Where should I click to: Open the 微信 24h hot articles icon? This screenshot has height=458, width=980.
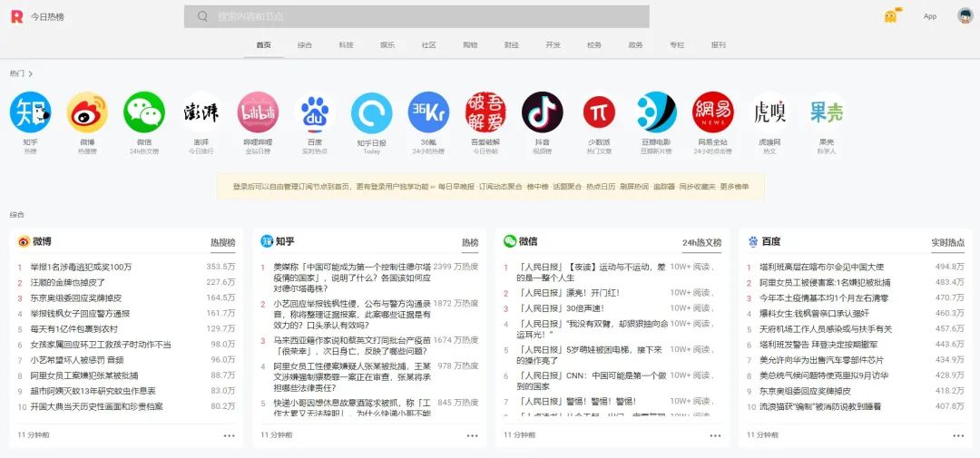pyautogui.click(x=144, y=112)
